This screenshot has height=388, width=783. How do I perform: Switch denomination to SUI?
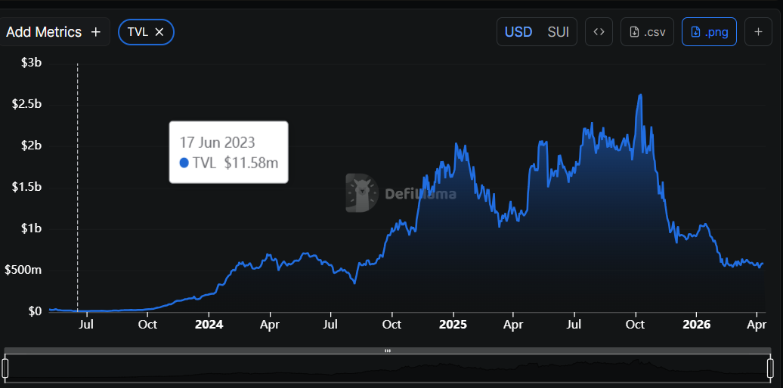pos(558,32)
